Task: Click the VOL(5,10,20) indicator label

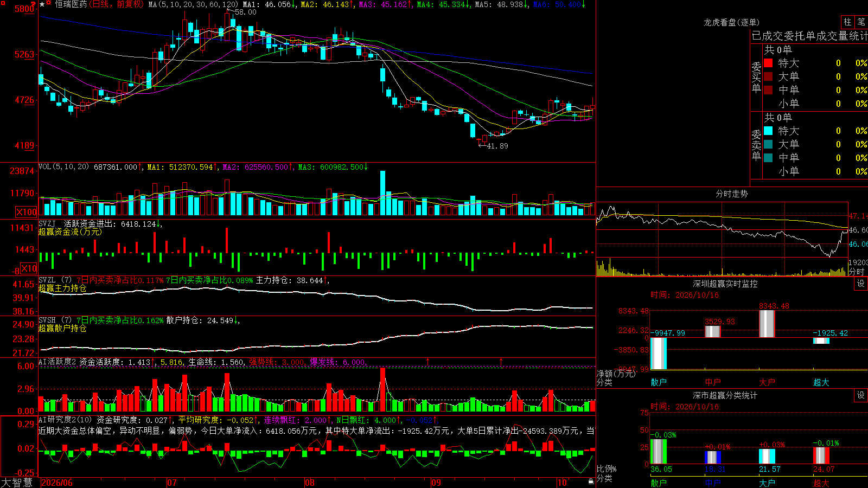Action: tap(64, 167)
